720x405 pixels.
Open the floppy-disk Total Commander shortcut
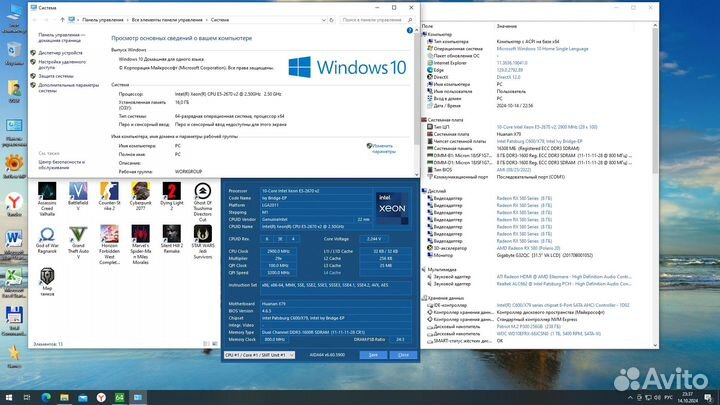point(14,321)
